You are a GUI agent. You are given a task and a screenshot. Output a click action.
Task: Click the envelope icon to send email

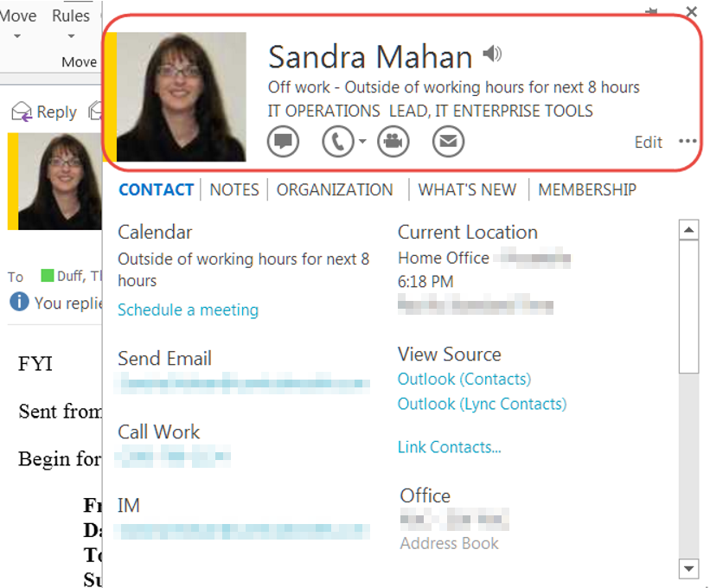448,141
